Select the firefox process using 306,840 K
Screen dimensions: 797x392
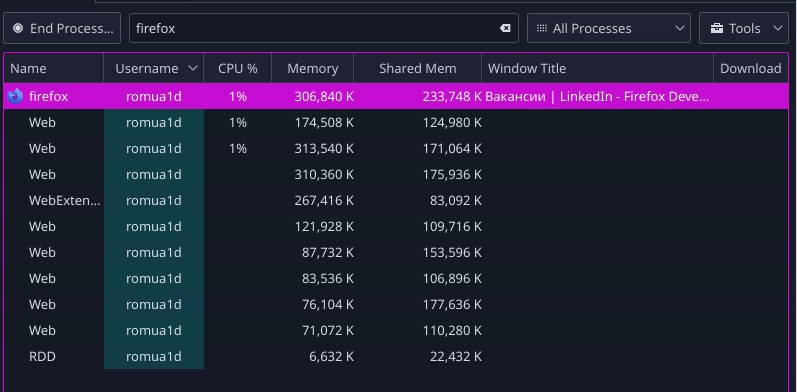tap(396, 96)
